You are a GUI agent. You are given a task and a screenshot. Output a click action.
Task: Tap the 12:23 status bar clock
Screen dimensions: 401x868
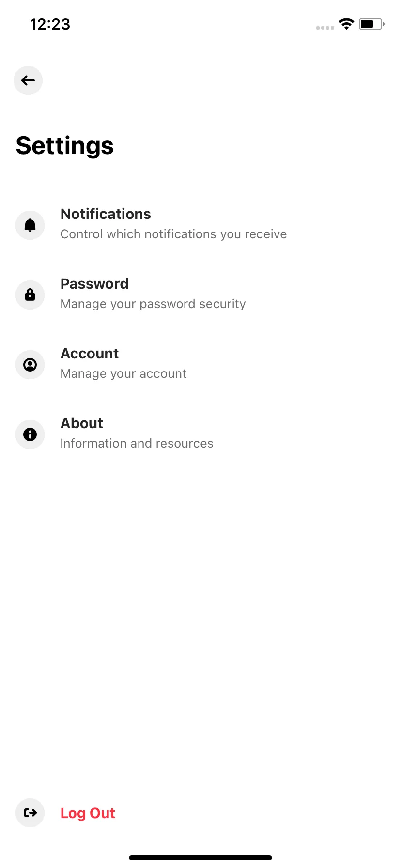(x=50, y=24)
